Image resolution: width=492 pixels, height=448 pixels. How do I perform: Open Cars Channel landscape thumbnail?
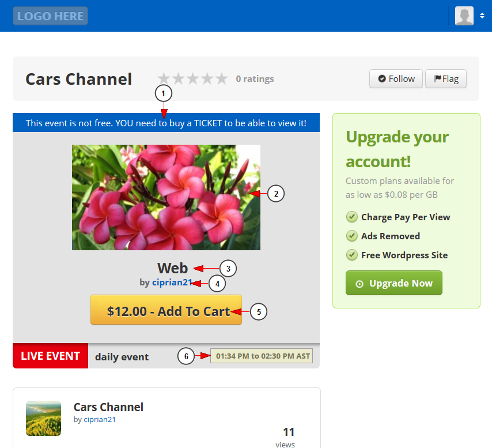coord(43,418)
